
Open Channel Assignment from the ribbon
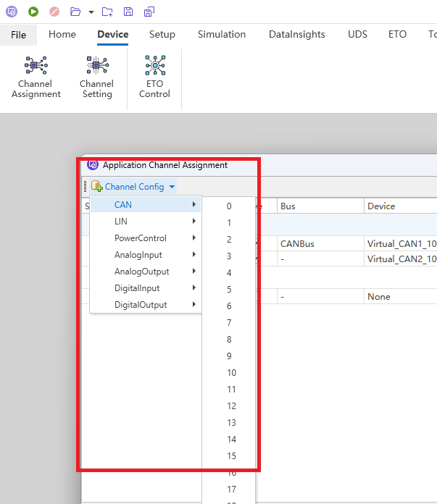[36, 78]
